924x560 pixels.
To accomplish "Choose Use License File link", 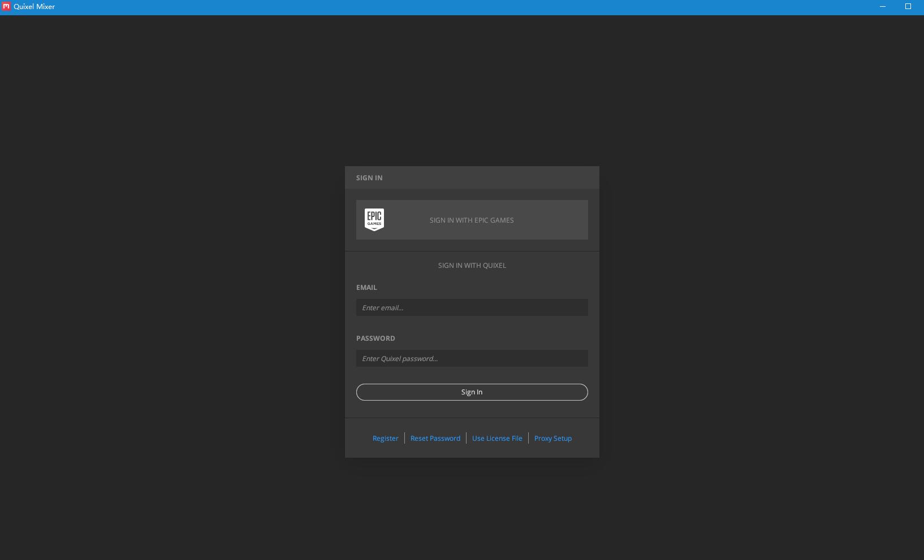I will click(497, 439).
